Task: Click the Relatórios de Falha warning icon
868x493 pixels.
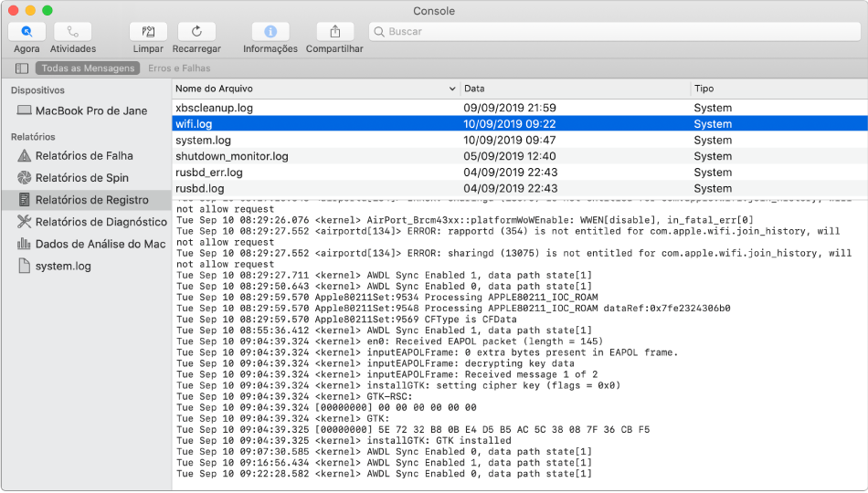Action: tap(24, 155)
